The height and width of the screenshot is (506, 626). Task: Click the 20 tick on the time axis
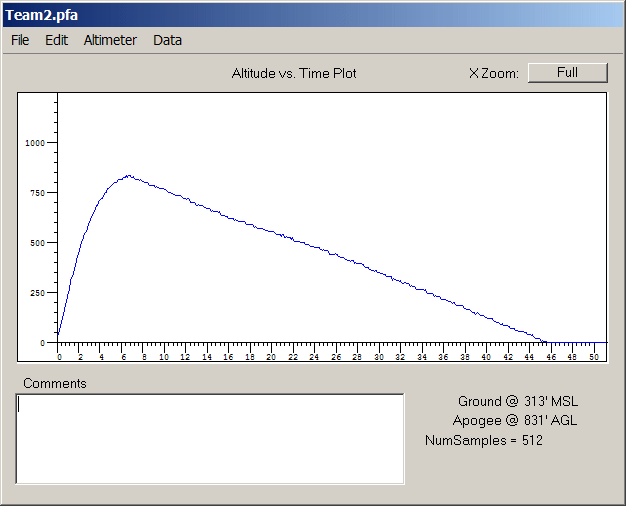coord(272,357)
